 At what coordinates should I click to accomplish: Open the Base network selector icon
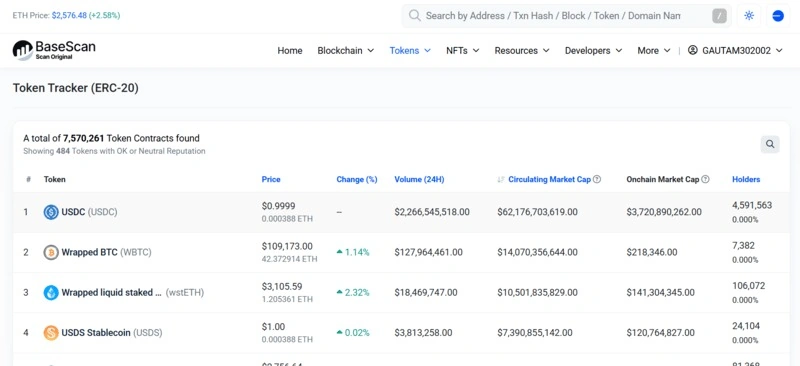click(778, 16)
